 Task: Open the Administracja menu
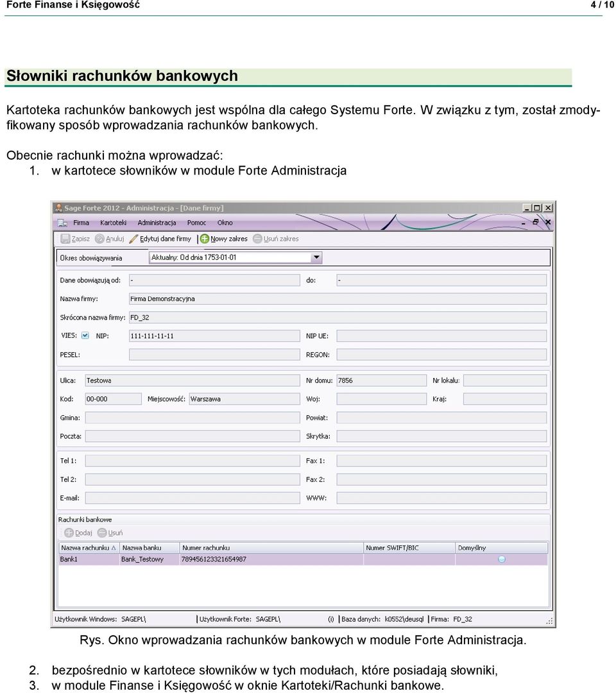tap(157, 223)
